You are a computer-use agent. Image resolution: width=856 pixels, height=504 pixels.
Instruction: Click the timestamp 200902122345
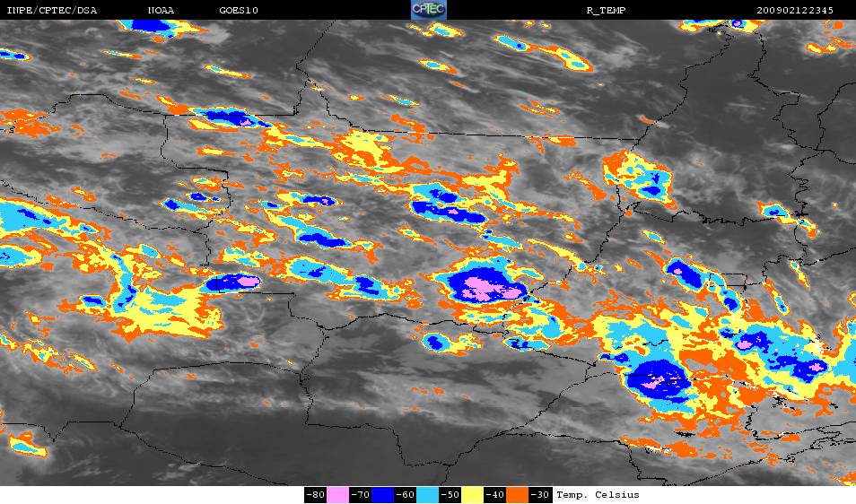tap(795, 11)
